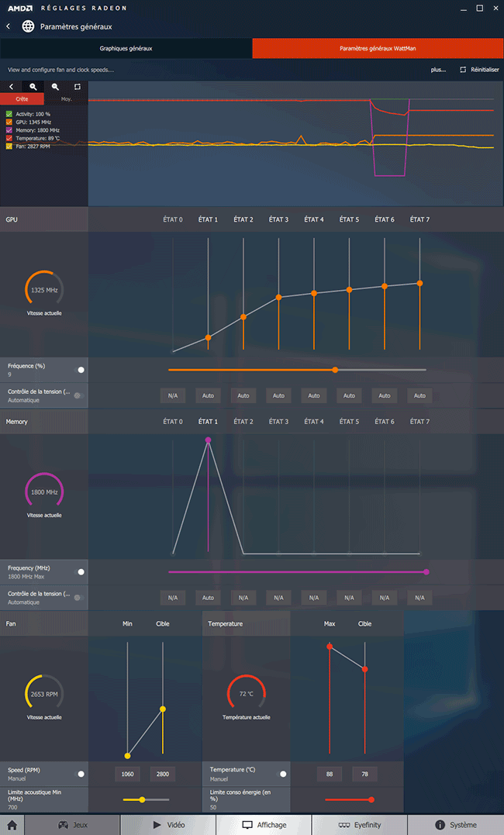
Task: Click the Limite acoustique Min yellow slider
Action: (x=142, y=799)
